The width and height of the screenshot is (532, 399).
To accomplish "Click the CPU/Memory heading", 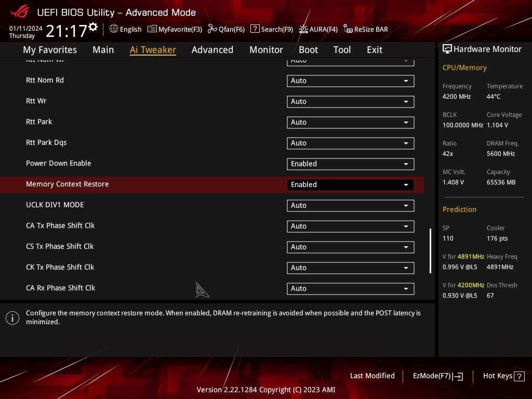I will tap(464, 68).
